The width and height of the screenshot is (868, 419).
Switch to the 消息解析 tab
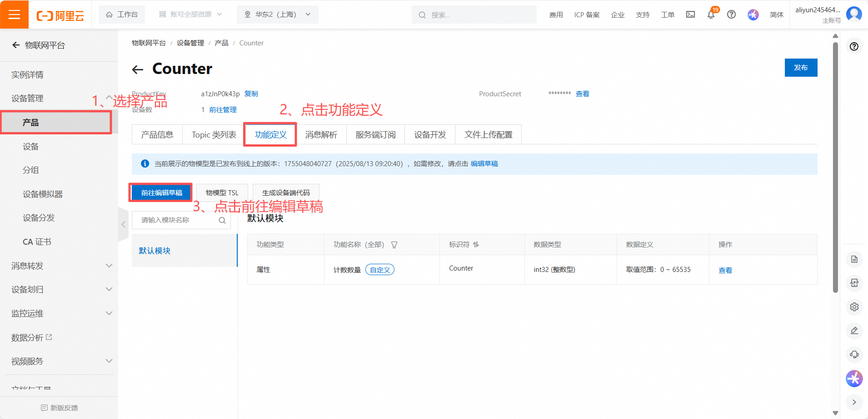[x=321, y=135]
